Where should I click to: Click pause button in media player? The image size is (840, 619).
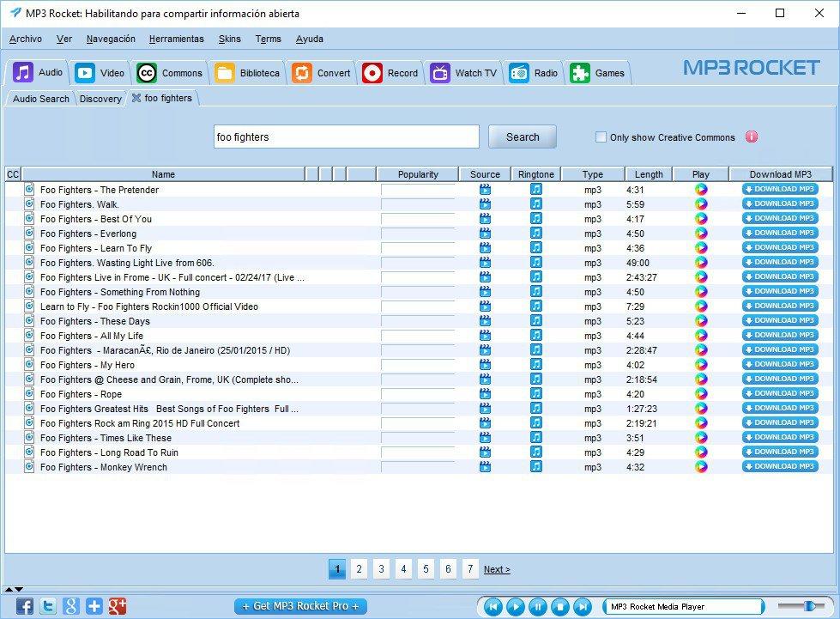[538, 607]
